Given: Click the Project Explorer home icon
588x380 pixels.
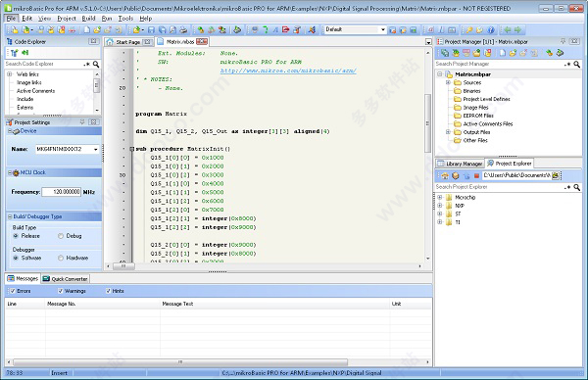Looking at the screenshot, I should [x=445, y=175].
